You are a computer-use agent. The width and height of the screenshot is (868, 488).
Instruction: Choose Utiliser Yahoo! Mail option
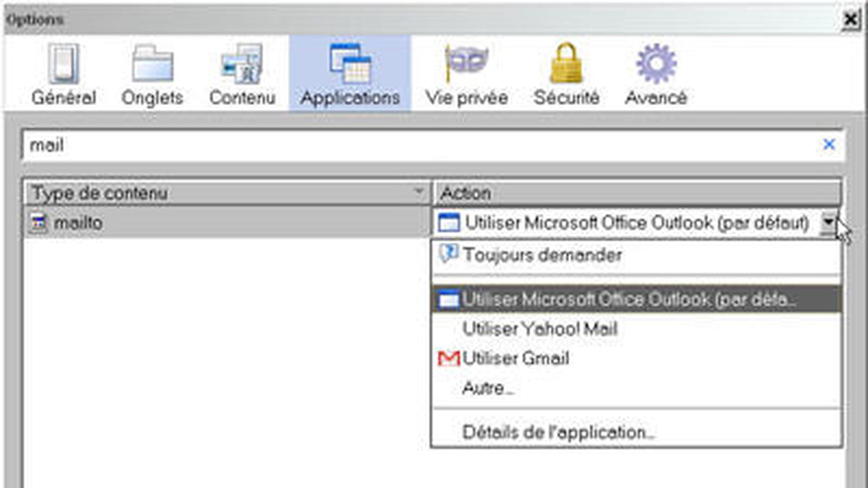637,329
